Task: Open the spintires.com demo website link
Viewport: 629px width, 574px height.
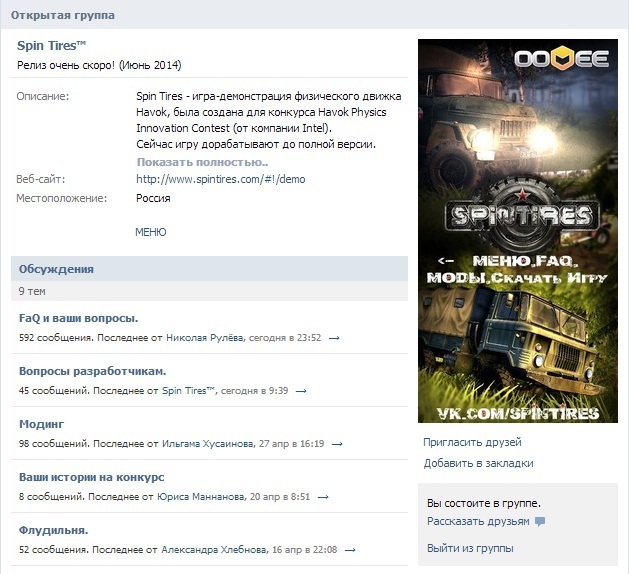Action: point(221,179)
